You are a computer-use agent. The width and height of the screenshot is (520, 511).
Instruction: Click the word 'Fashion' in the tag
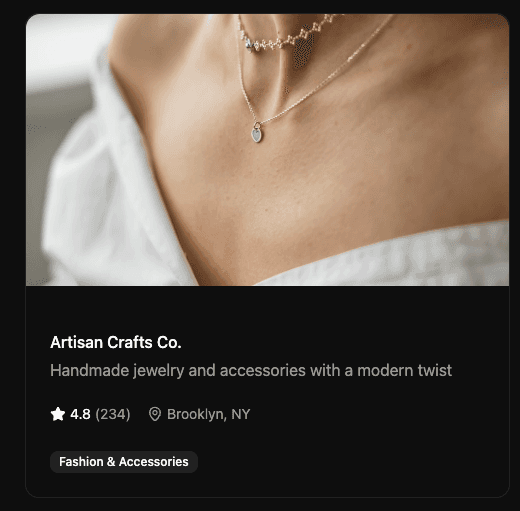(x=81, y=462)
